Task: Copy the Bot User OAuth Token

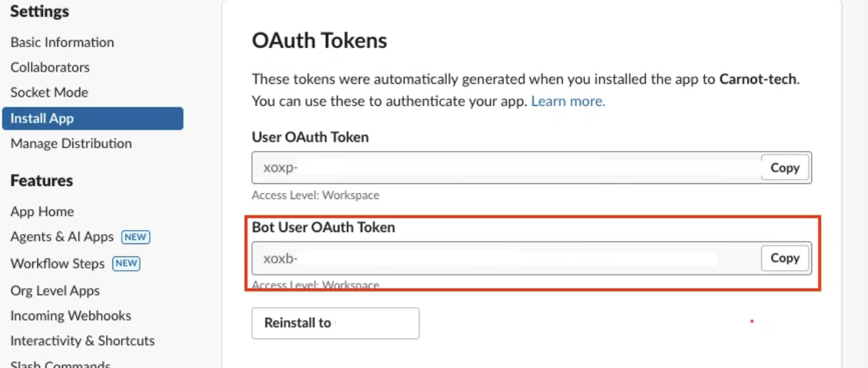Action: click(784, 258)
